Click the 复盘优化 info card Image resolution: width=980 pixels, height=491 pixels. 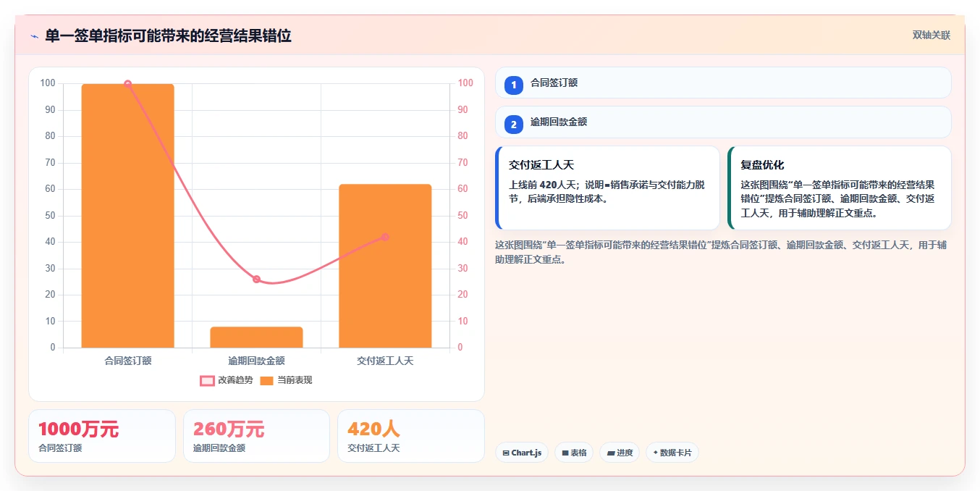(840, 188)
